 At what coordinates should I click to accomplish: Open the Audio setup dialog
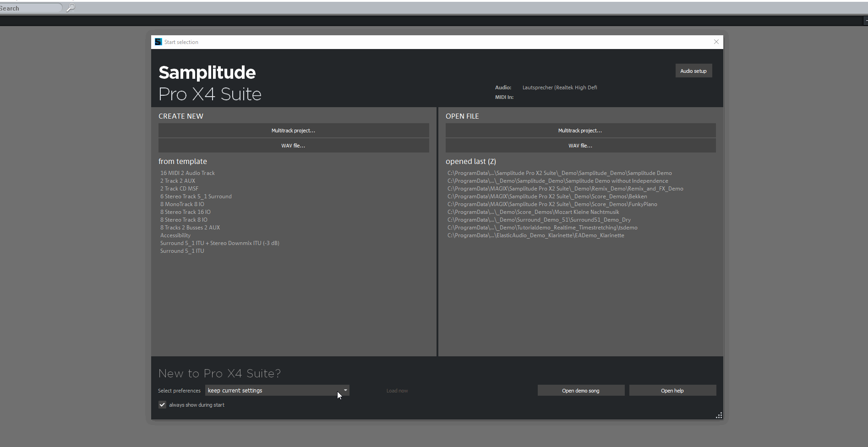pos(693,71)
